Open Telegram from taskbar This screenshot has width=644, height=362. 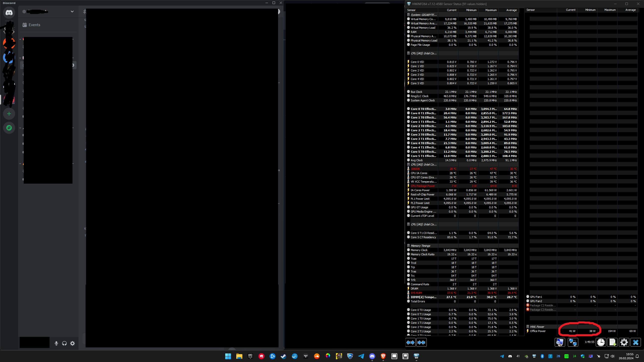pos(361,356)
